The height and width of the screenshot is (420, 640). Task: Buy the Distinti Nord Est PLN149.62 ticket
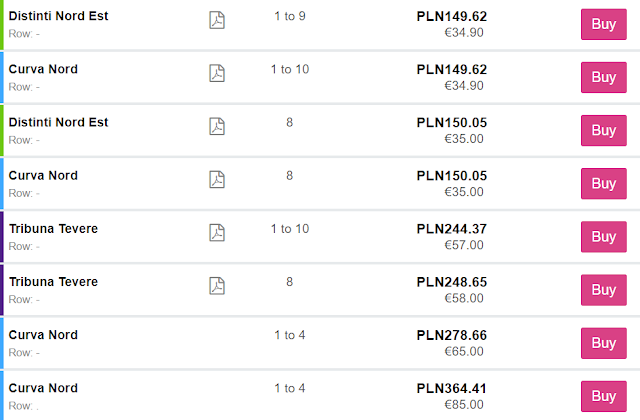[603, 24]
